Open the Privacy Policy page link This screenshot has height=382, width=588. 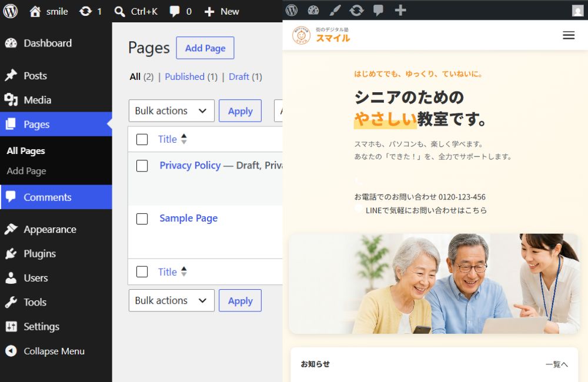click(190, 165)
